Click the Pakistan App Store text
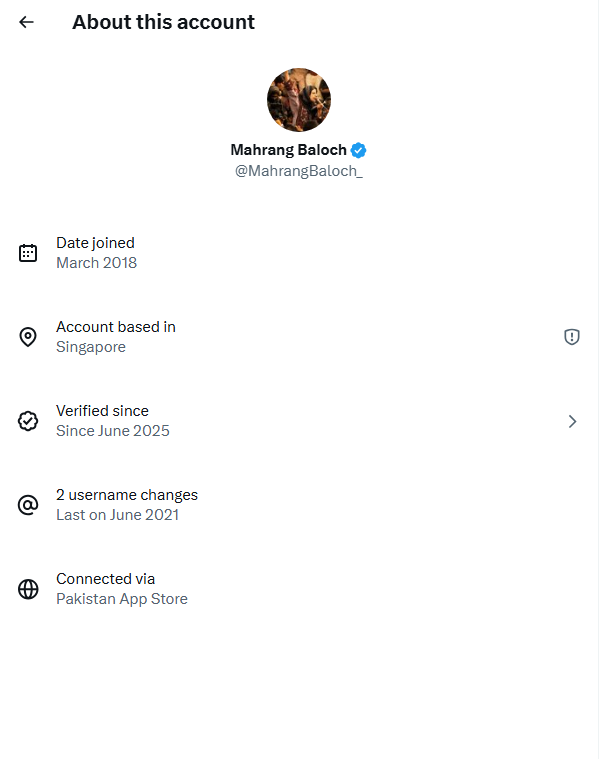601x759 pixels. click(122, 599)
